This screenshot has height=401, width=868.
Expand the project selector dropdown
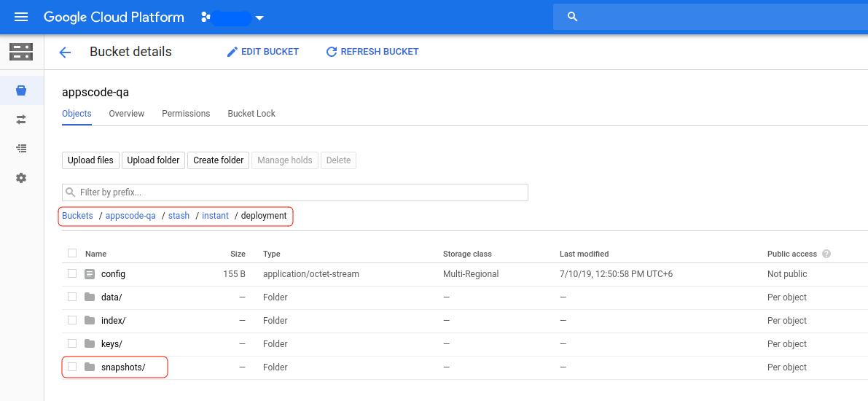pos(259,17)
